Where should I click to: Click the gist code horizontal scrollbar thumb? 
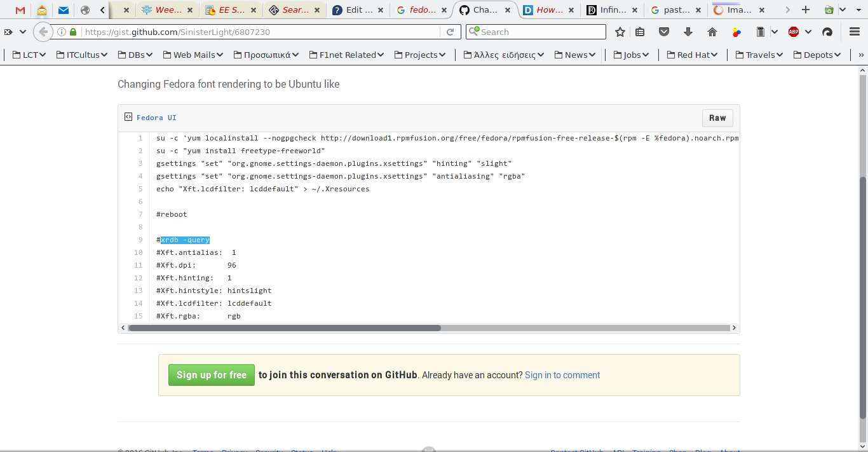click(x=285, y=328)
